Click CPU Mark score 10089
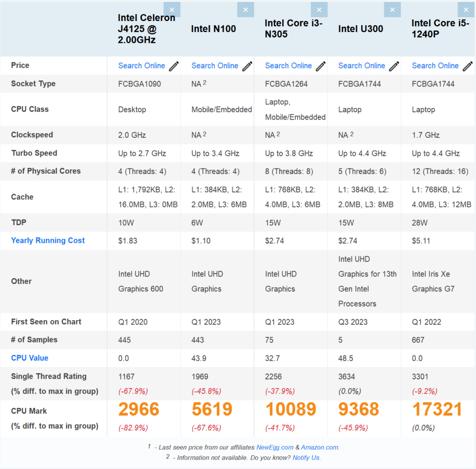476x469 pixels. (x=291, y=409)
